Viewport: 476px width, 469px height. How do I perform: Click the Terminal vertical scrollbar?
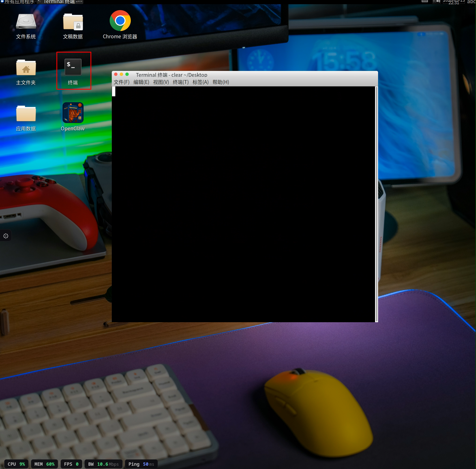pyautogui.click(x=376, y=204)
